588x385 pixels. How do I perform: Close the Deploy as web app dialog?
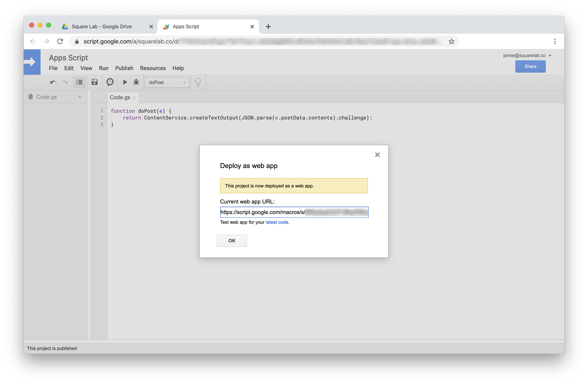377,155
